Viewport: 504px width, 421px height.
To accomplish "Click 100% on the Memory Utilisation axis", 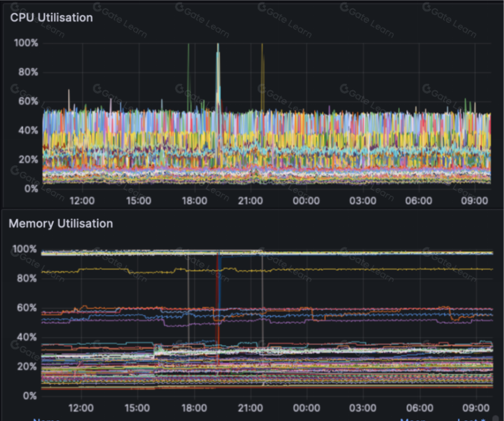I will pos(25,249).
